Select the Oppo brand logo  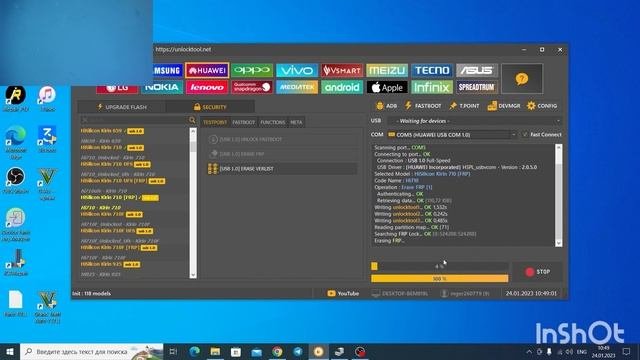point(252,70)
